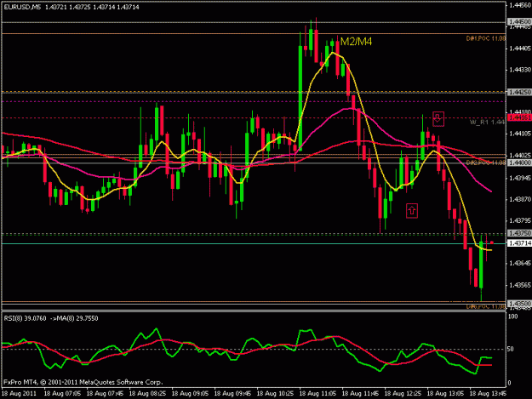Select the red up-arrow signal marker

411,210
